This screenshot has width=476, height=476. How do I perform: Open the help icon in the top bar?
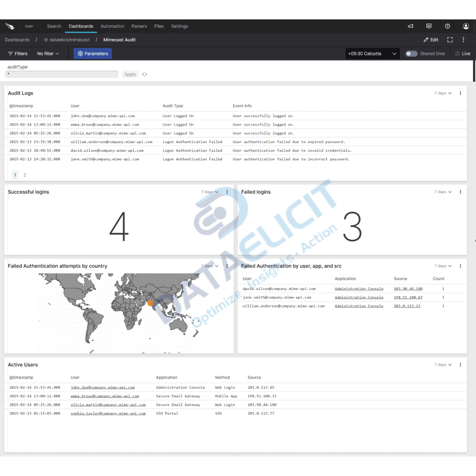447,26
